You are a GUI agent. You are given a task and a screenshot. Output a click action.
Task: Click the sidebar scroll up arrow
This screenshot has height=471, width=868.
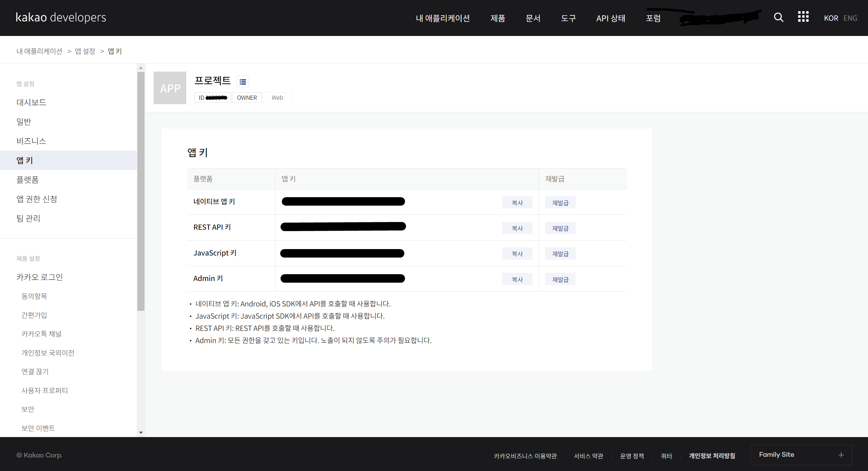click(x=141, y=68)
